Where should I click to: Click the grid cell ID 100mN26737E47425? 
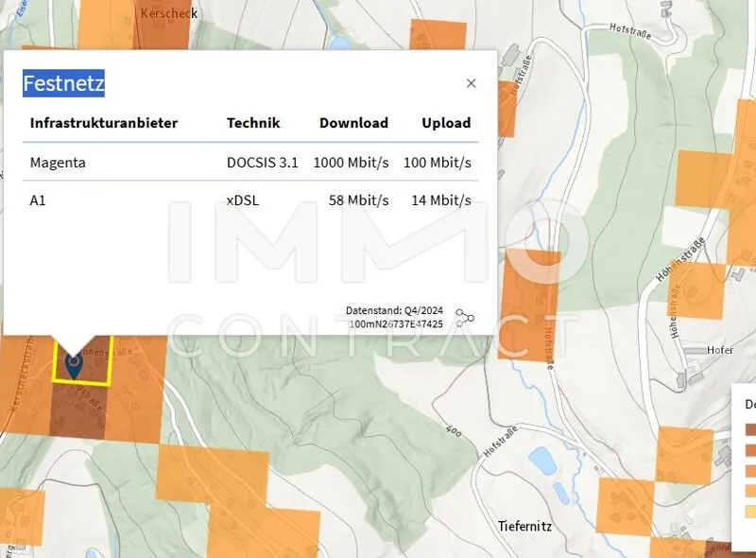[x=395, y=324]
